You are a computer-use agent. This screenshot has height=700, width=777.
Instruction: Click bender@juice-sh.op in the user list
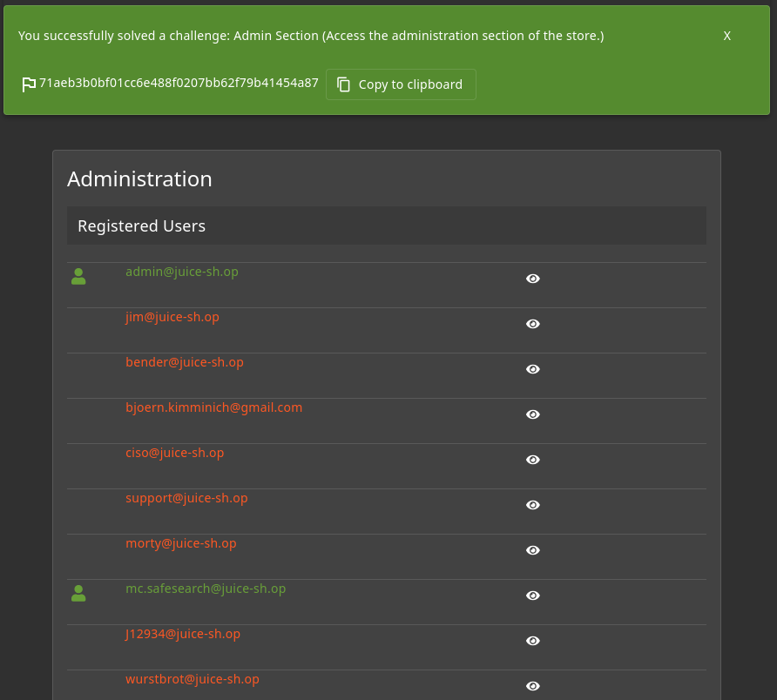click(185, 363)
